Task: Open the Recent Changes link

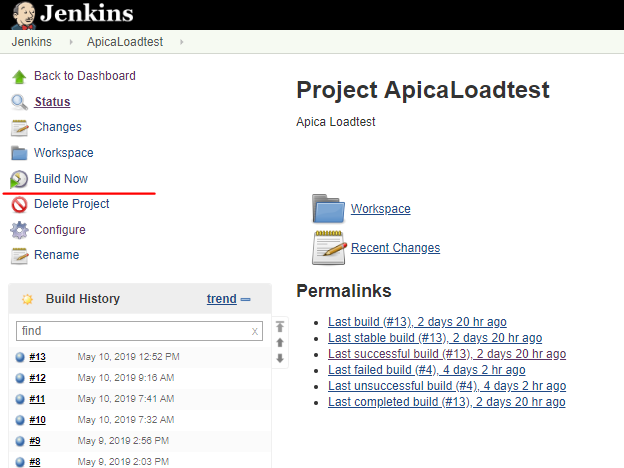Action: pos(396,248)
